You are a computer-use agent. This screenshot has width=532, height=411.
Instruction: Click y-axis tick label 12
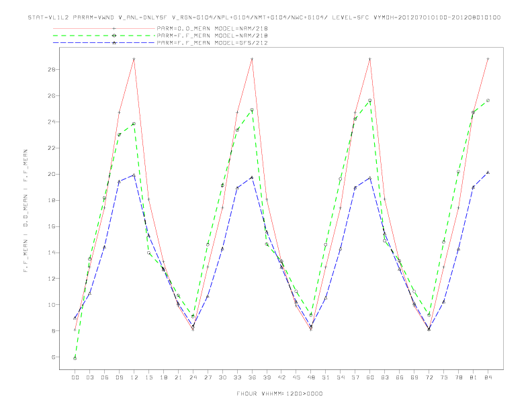coord(51,279)
